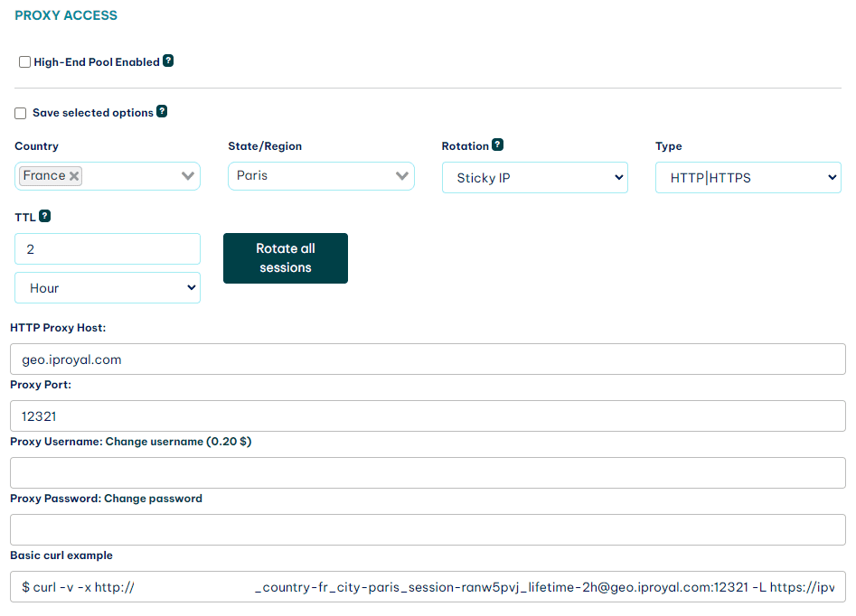Viewport: 856px width, 616px height.
Task: Focus the Proxy Password field
Action: point(428,529)
